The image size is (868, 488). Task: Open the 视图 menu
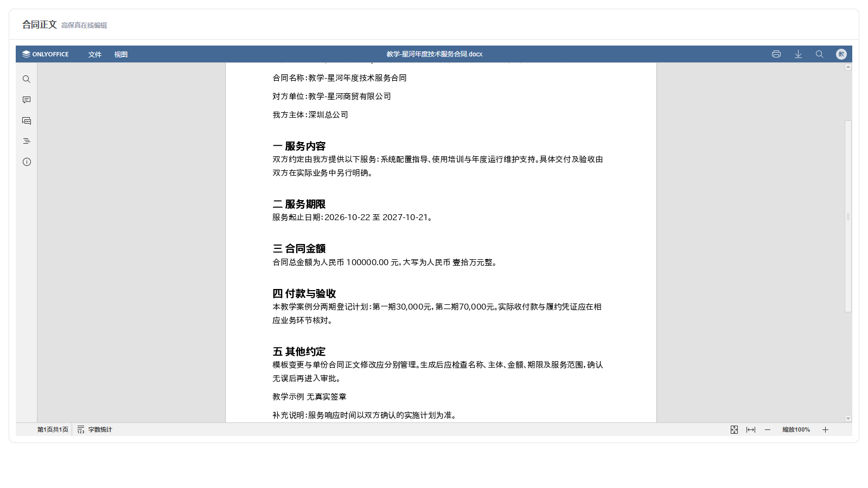pos(121,54)
